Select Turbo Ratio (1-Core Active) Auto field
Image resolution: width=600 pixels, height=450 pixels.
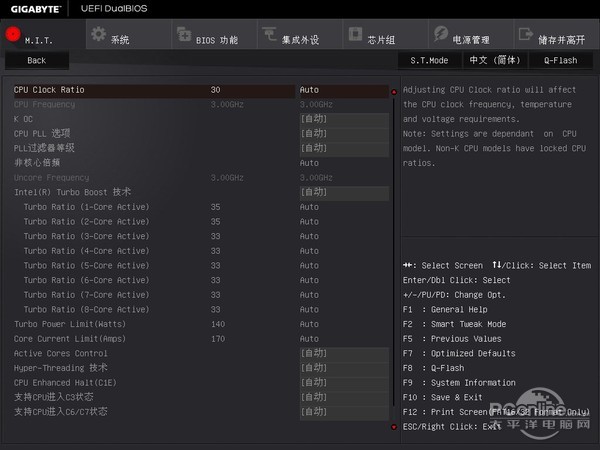pos(309,207)
